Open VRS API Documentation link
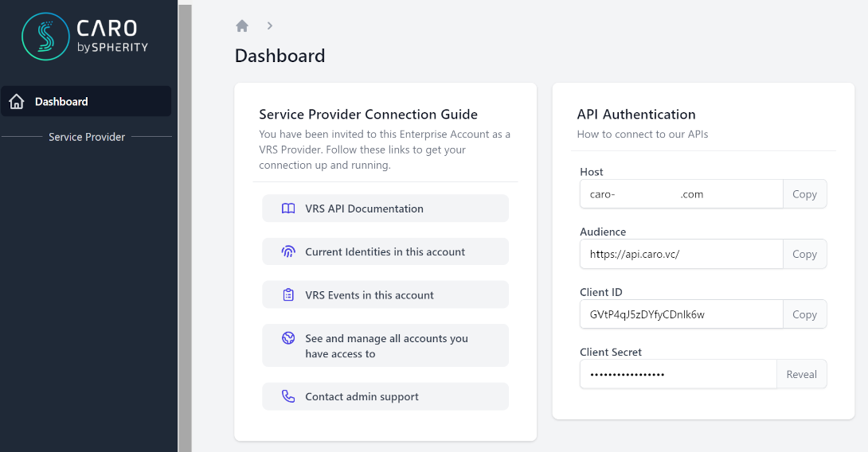 point(385,208)
